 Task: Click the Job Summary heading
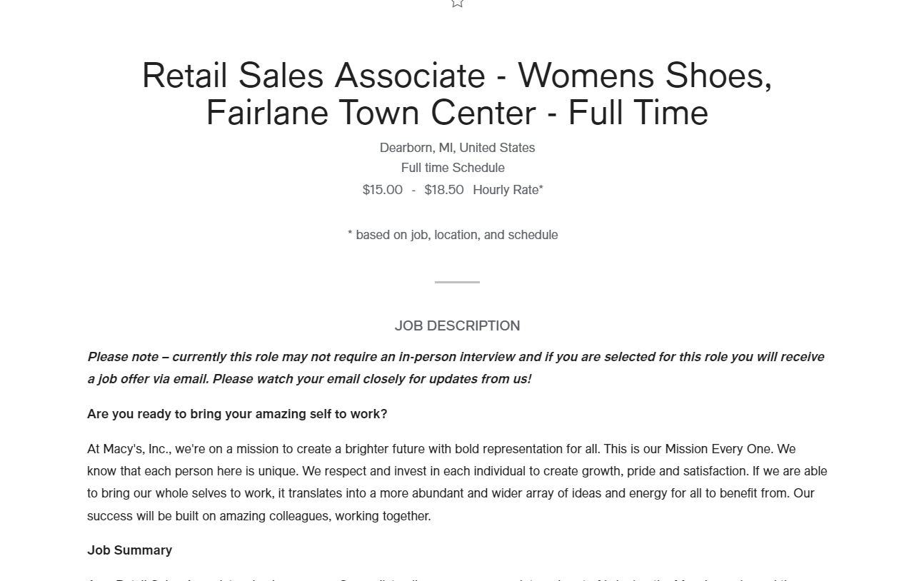click(x=129, y=550)
